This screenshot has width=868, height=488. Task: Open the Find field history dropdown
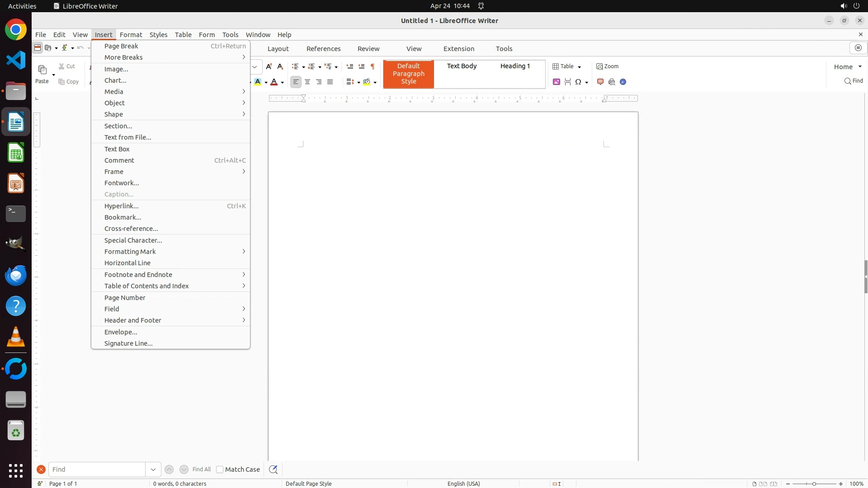[x=153, y=469]
